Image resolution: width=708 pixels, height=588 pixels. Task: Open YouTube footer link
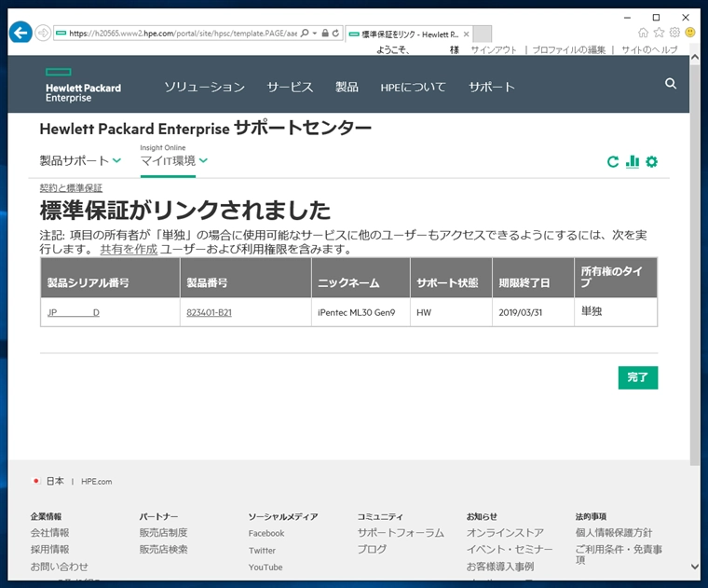pos(265,567)
